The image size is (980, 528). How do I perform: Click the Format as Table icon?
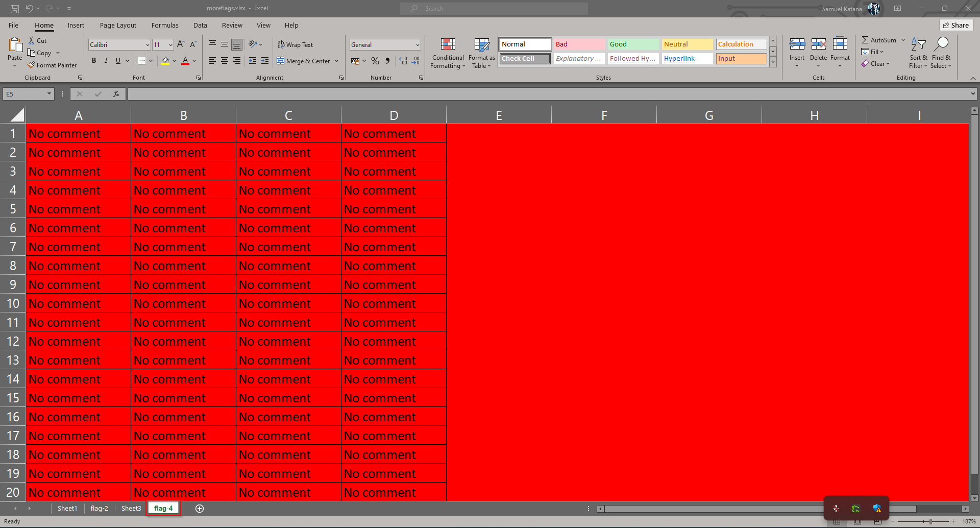point(481,45)
